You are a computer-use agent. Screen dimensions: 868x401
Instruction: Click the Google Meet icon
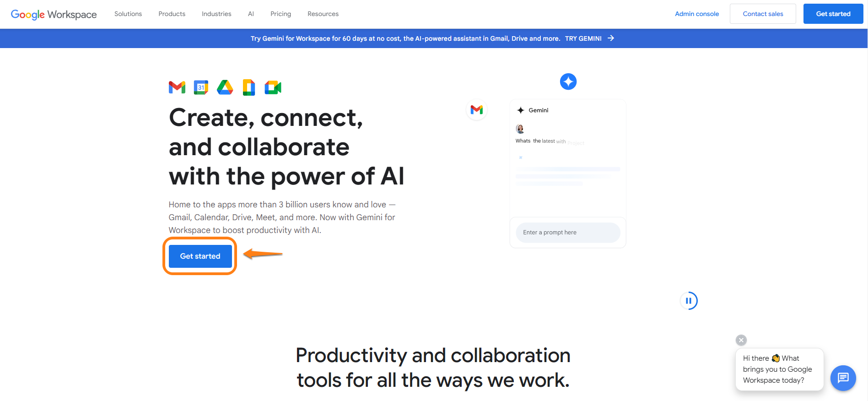[273, 87]
